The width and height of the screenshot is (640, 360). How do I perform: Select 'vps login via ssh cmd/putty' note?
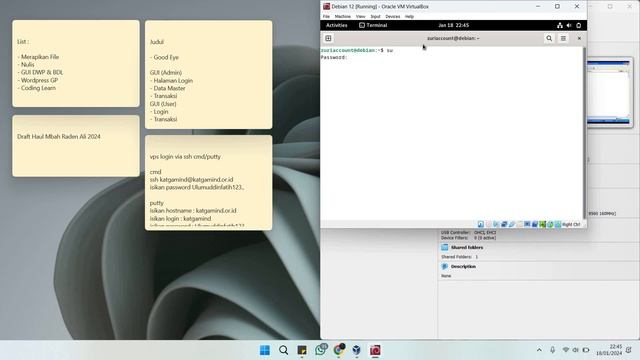coord(209,183)
